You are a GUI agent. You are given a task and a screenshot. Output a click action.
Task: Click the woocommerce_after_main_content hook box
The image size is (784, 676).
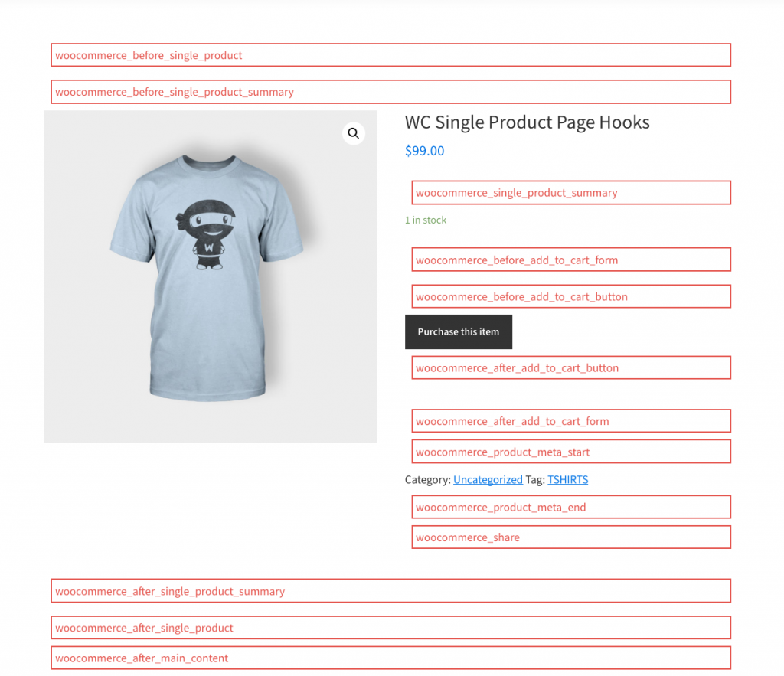391,658
